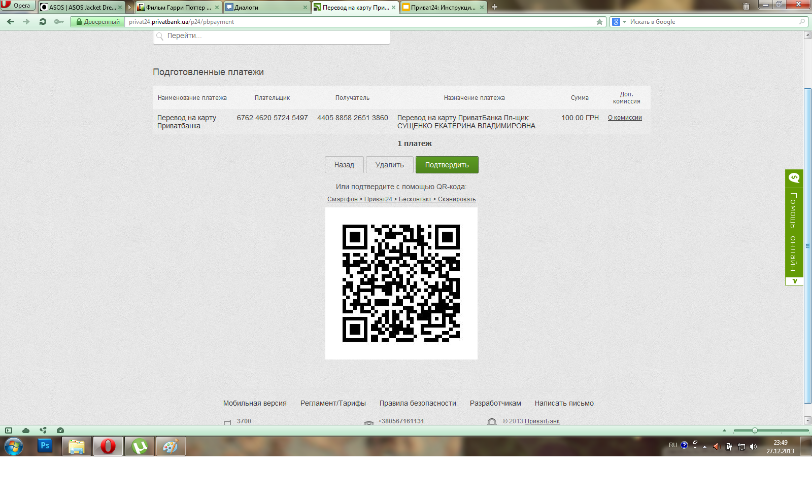This screenshot has width=812, height=504.
Task: Open the volume speaker icon in the tray
Action: [x=753, y=447]
